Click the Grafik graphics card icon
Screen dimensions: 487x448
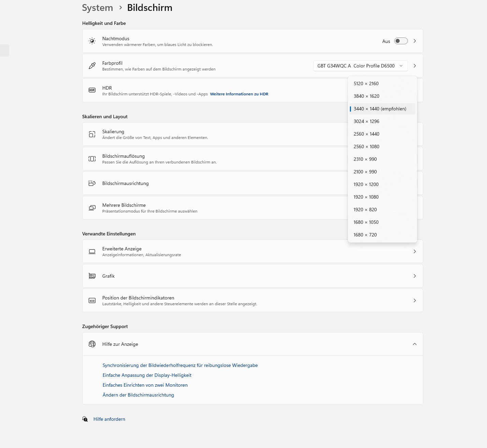[x=92, y=276]
